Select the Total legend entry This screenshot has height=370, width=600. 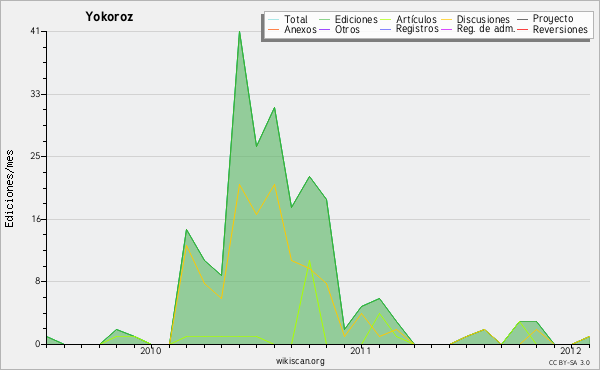(x=295, y=19)
